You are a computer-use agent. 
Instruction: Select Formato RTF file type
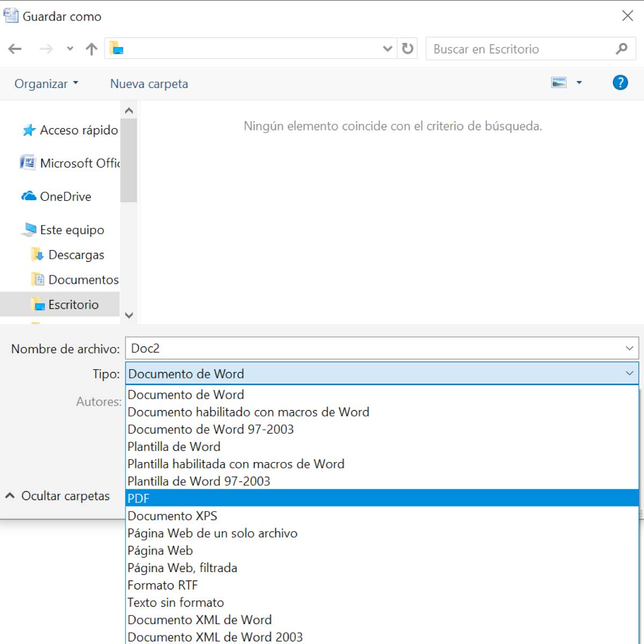point(382,585)
